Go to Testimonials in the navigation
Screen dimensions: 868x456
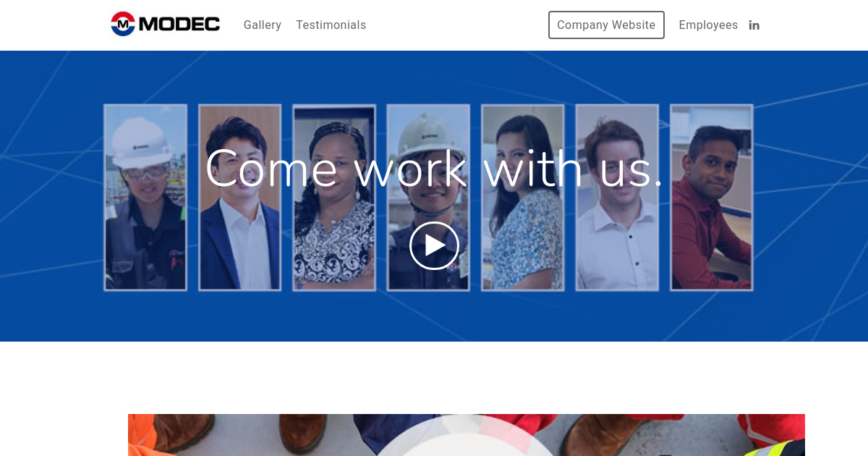point(331,25)
